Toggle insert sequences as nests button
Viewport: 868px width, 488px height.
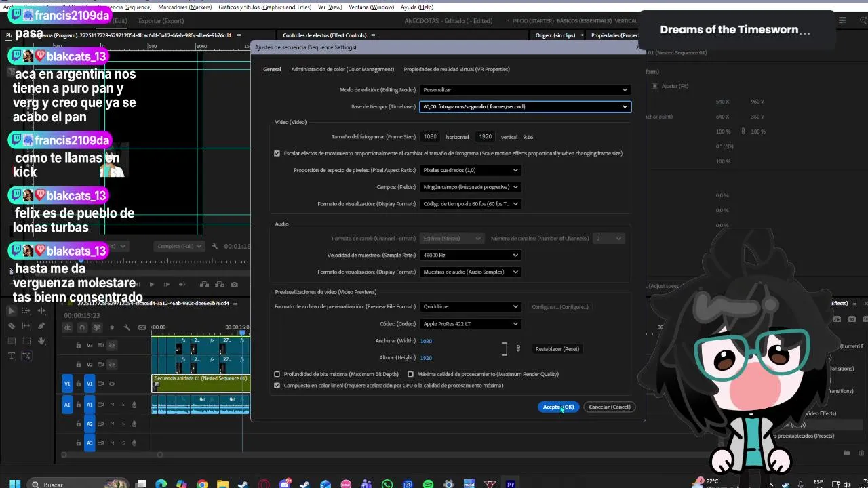[x=67, y=327]
